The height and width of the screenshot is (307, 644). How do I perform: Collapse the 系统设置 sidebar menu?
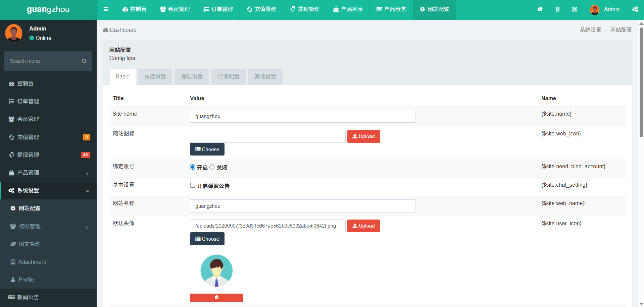[48, 191]
